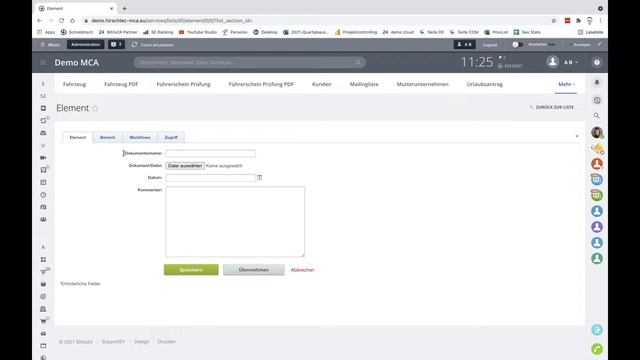Open the Mutterunternehmen menu item

tap(422, 84)
